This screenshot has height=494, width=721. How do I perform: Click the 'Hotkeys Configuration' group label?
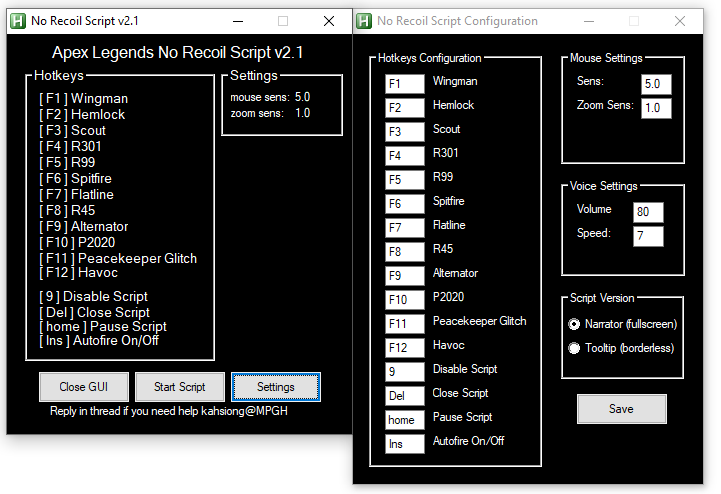coord(429,58)
